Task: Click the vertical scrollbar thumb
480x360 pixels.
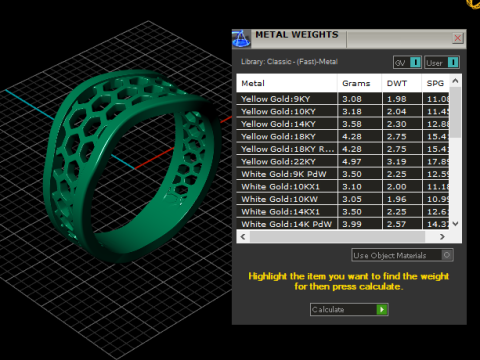Action: (x=455, y=112)
